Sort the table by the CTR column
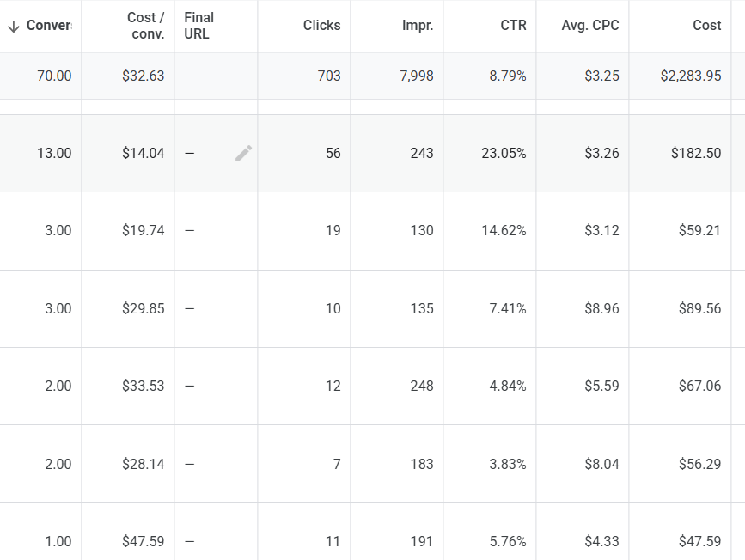Viewport: 745px width, 560px height. (514, 25)
